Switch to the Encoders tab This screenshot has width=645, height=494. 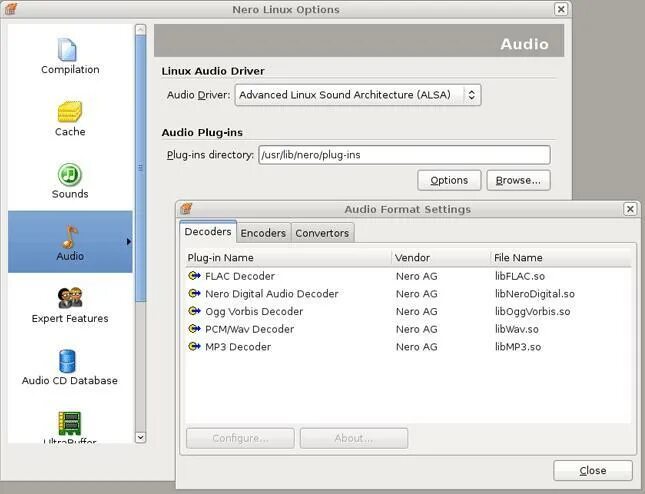pyautogui.click(x=263, y=233)
